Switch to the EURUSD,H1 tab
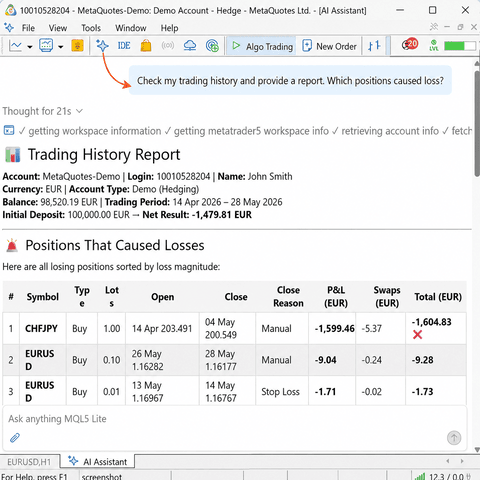This screenshot has width=480, height=480. (x=29, y=462)
